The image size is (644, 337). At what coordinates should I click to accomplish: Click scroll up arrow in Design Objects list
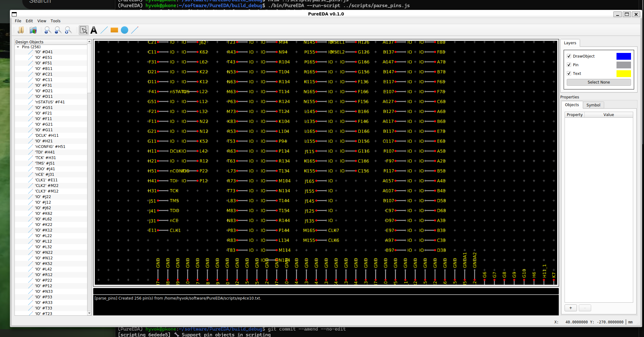(x=89, y=41)
